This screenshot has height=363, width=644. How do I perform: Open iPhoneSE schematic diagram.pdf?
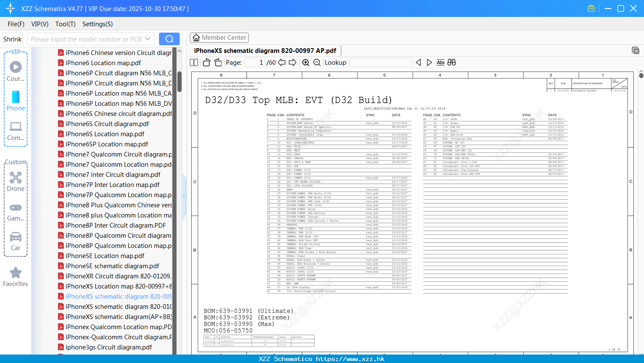coord(112,266)
